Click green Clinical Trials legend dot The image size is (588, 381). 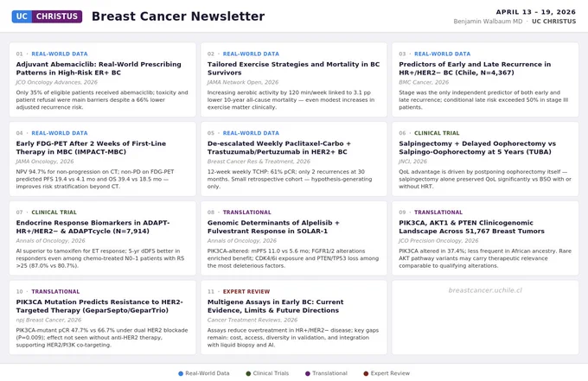[x=248, y=373]
